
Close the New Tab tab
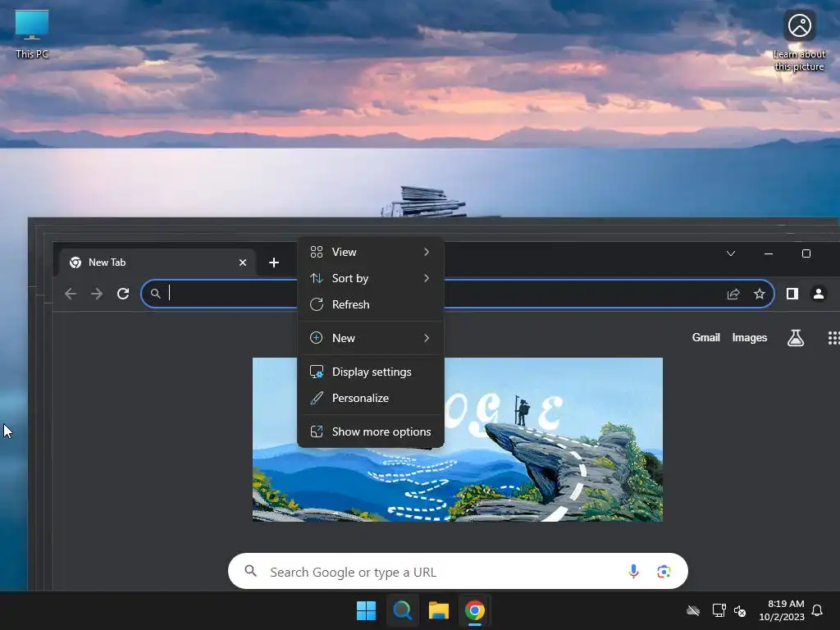click(x=243, y=262)
